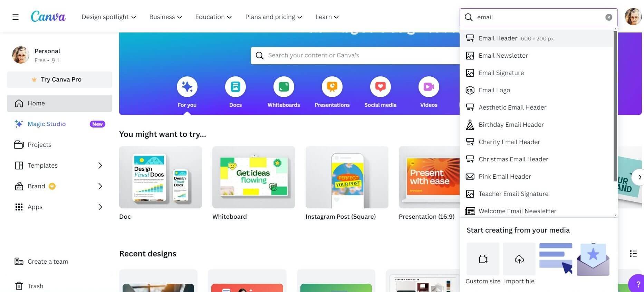Go to the Canva logo homepage

(48, 17)
